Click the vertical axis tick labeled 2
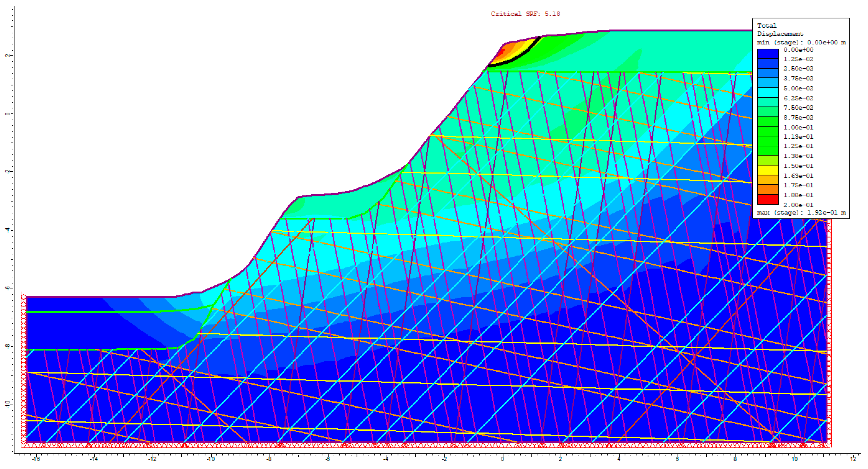This screenshot has width=868, height=469. (x=7, y=55)
